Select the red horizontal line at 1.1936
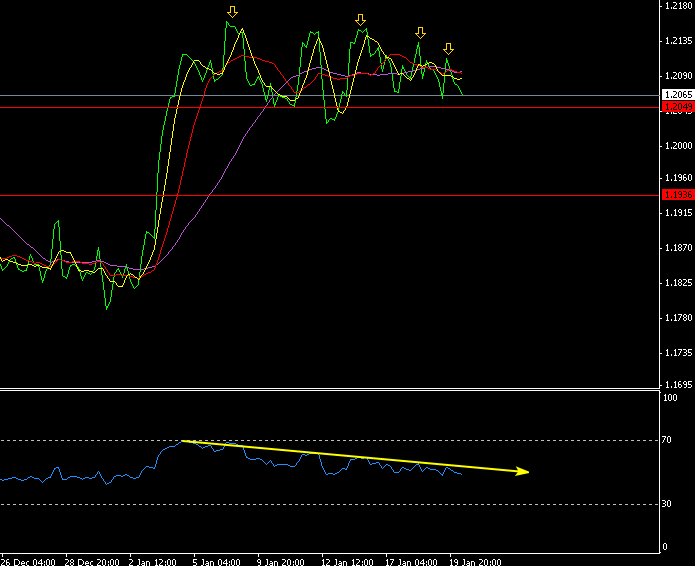This screenshot has height=566, width=695. [x=330, y=195]
